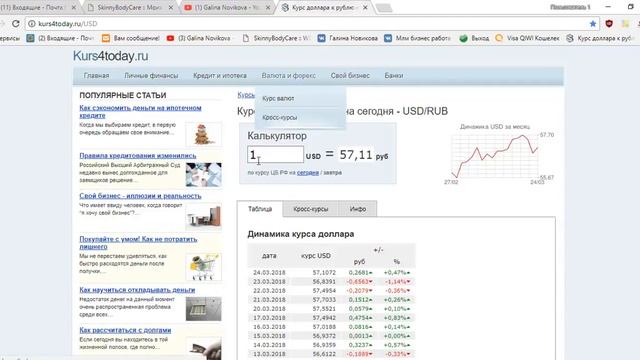Open the Главная menu item
Viewport: 640px width, 360px height.
(96, 76)
